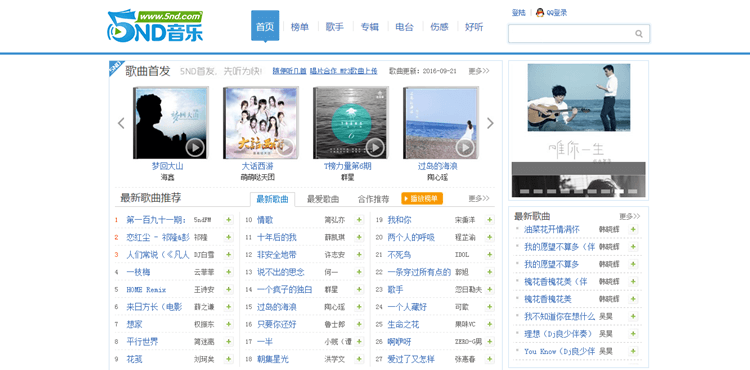
Task: Switch to the 最爱歌曲 tab
Action: click(323, 199)
